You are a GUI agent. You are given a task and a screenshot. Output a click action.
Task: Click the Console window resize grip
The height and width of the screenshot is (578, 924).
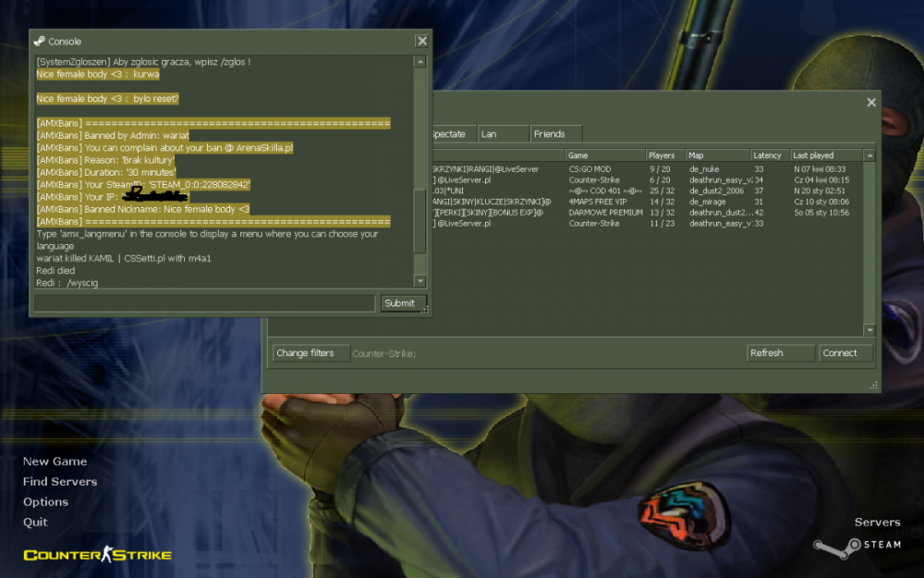tap(425, 309)
